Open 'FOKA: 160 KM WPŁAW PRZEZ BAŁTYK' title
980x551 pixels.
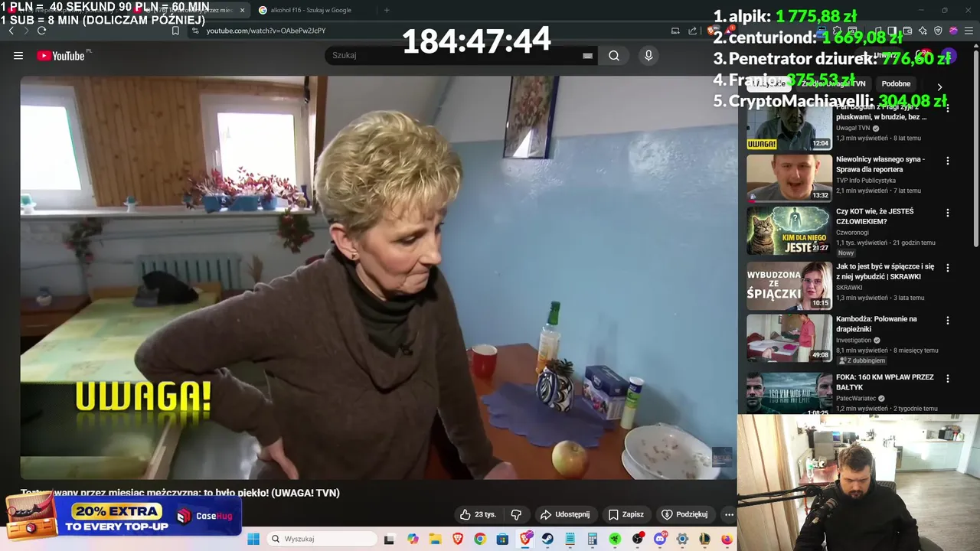pyautogui.click(x=885, y=382)
